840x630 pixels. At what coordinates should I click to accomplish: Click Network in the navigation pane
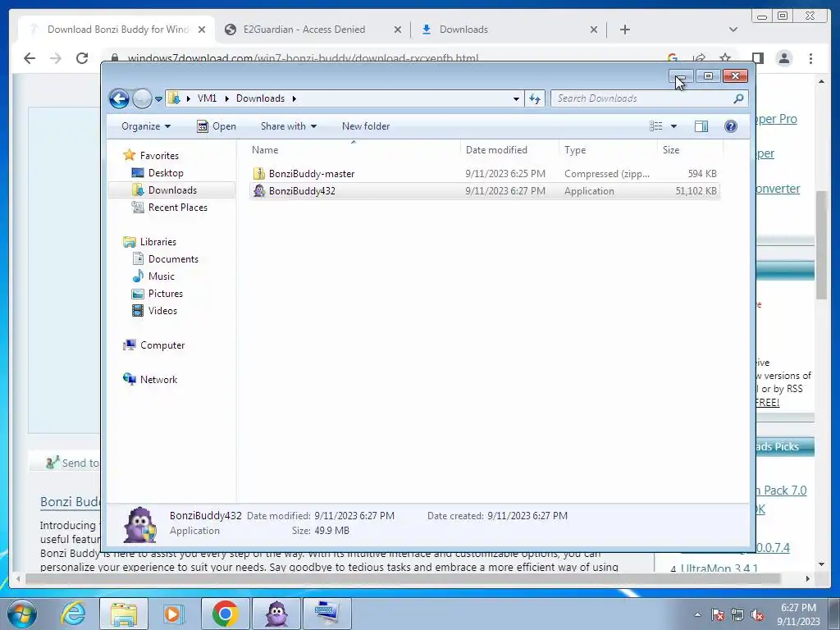click(x=158, y=379)
